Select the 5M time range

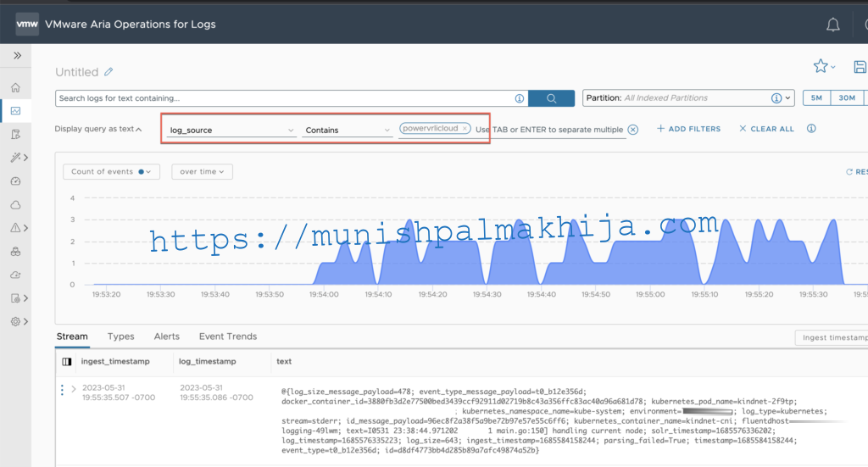816,98
